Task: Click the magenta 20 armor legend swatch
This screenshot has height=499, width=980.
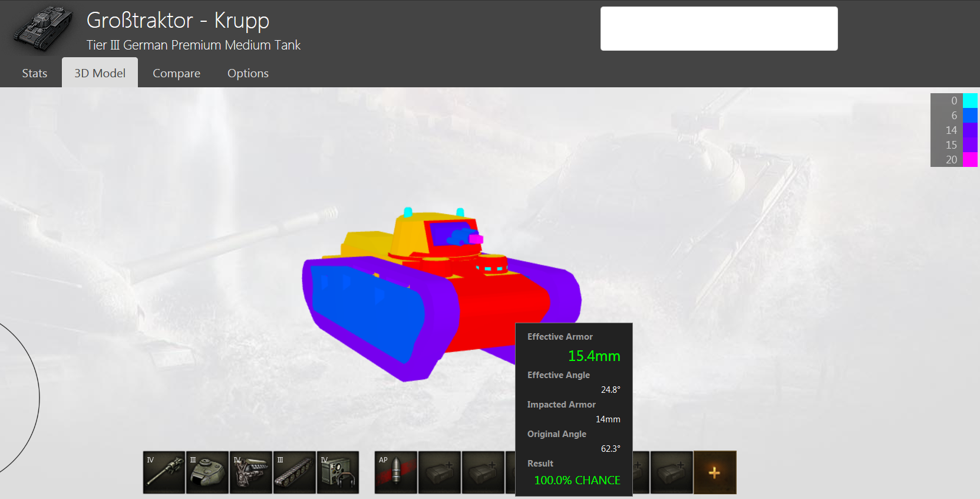Action: [x=970, y=159]
